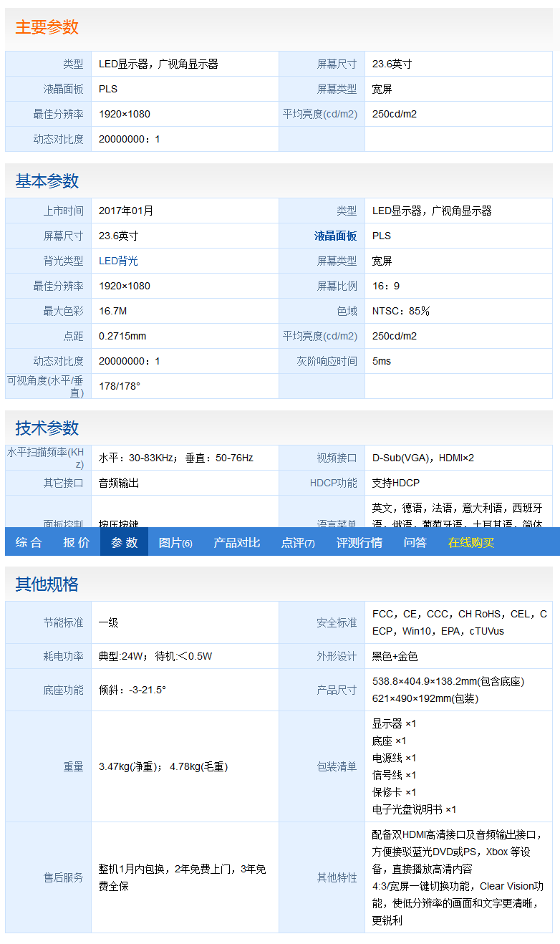Click the 在线购买 link
Screen dimensions: 560x944
pyautogui.click(x=471, y=542)
